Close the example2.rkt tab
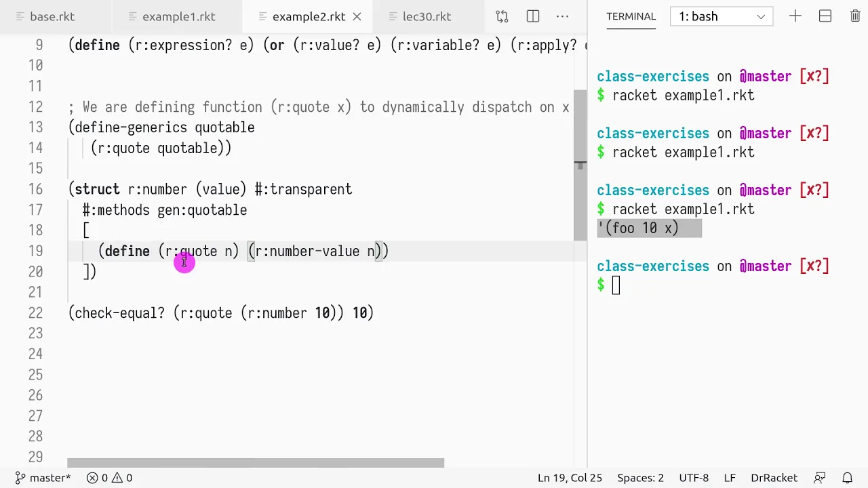Viewport: 868px width, 488px height. point(357,16)
